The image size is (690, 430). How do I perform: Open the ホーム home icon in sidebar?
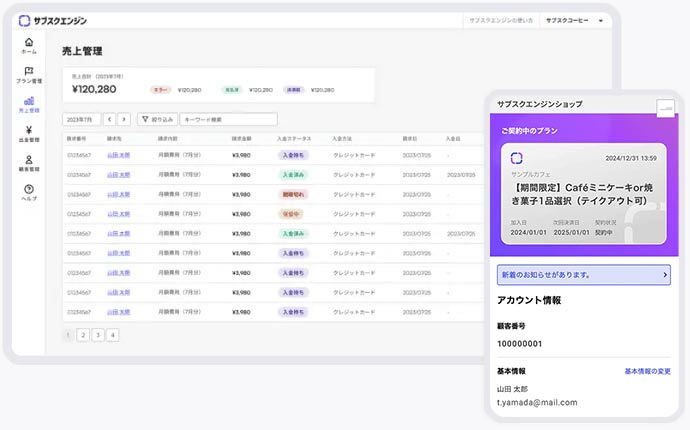pyautogui.click(x=29, y=42)
